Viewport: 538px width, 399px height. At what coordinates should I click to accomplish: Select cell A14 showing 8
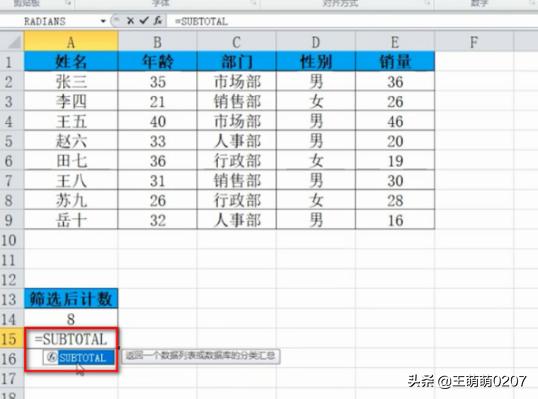(x=71, y=319)
